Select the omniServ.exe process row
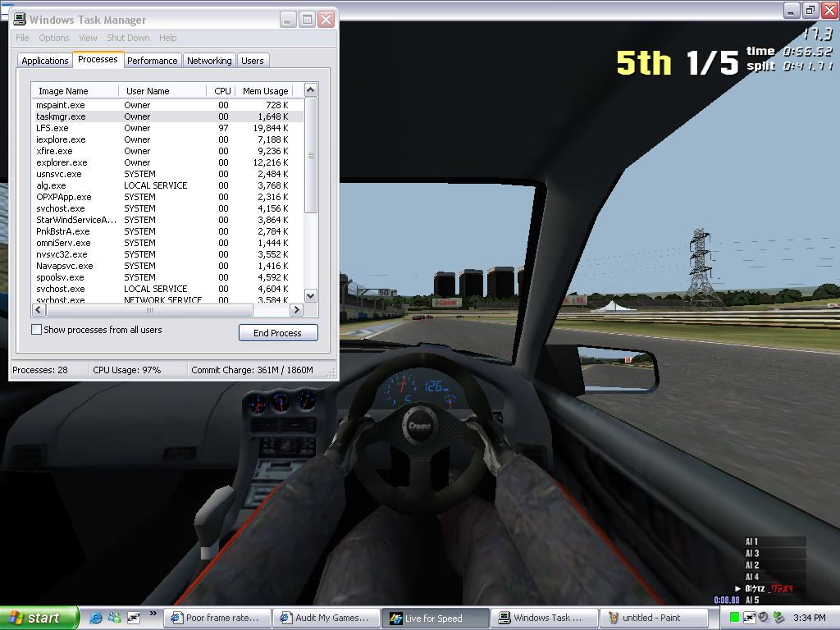This screenshot has height=630, width=840. click(x=167, y=243)
